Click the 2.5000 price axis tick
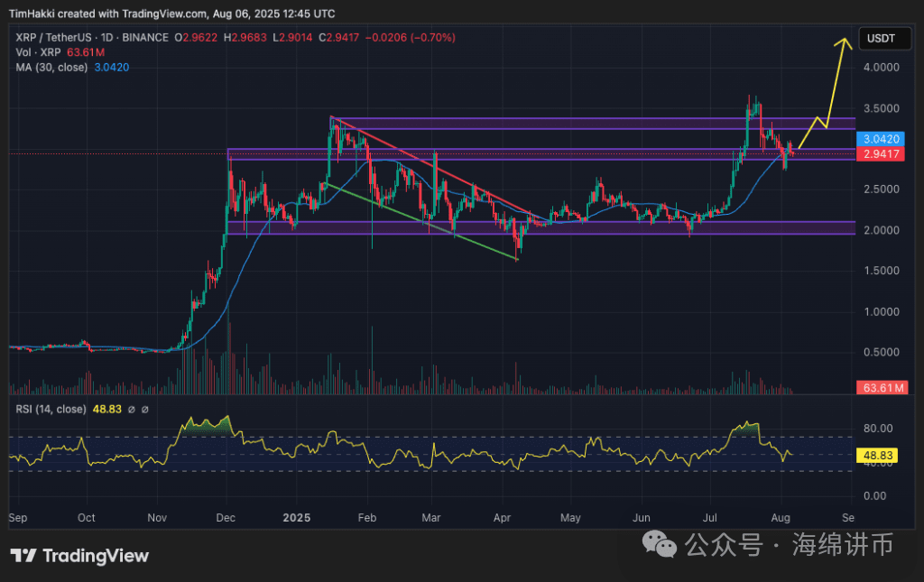This screenshot has height=582, width=924. click(x=881, y=189)
